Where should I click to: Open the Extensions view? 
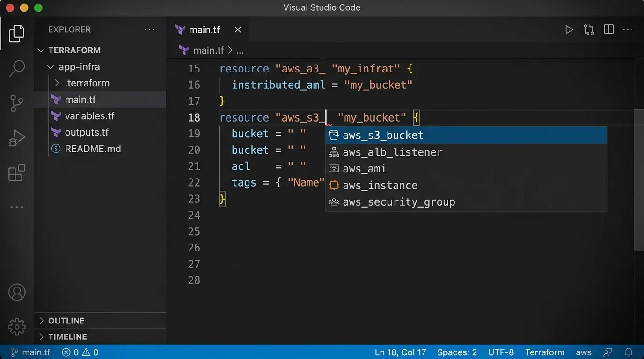click(x=17, y=172)
